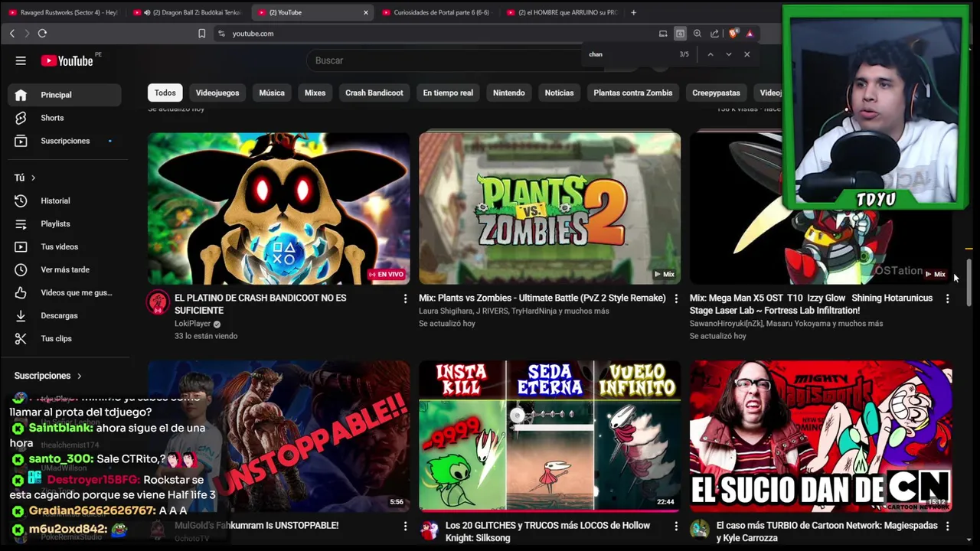
Task: Open Suscripciones sidebar item
Action: click(64, 141)
